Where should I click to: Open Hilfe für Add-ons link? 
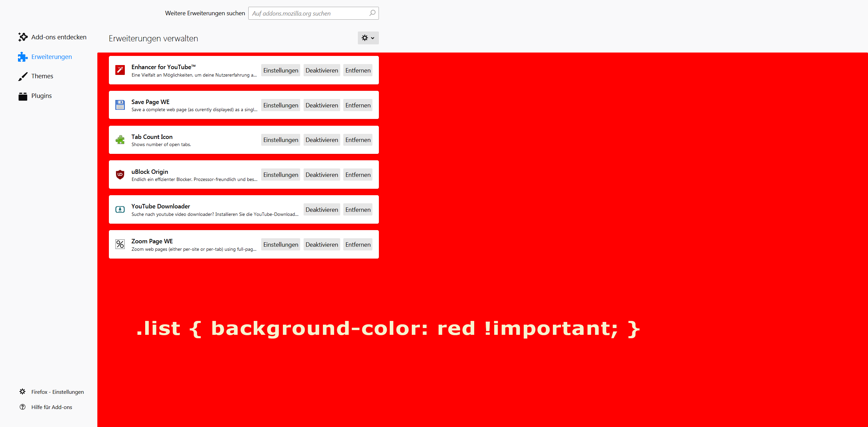click(52, 407)
